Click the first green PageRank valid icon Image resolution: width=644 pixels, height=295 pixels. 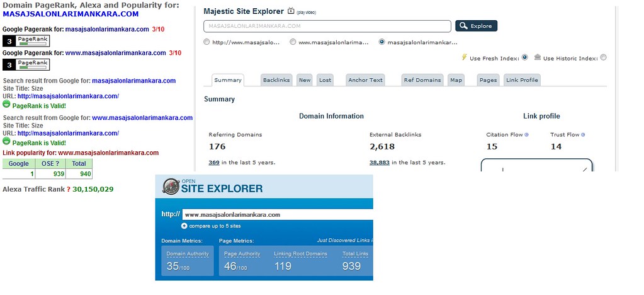(6, 105)
